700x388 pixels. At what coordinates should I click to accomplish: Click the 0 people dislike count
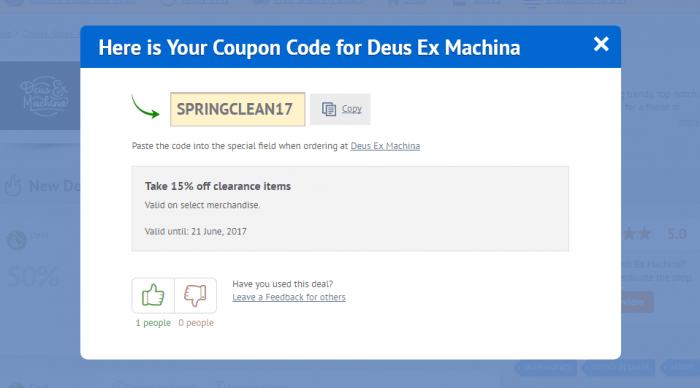(196, 322)
